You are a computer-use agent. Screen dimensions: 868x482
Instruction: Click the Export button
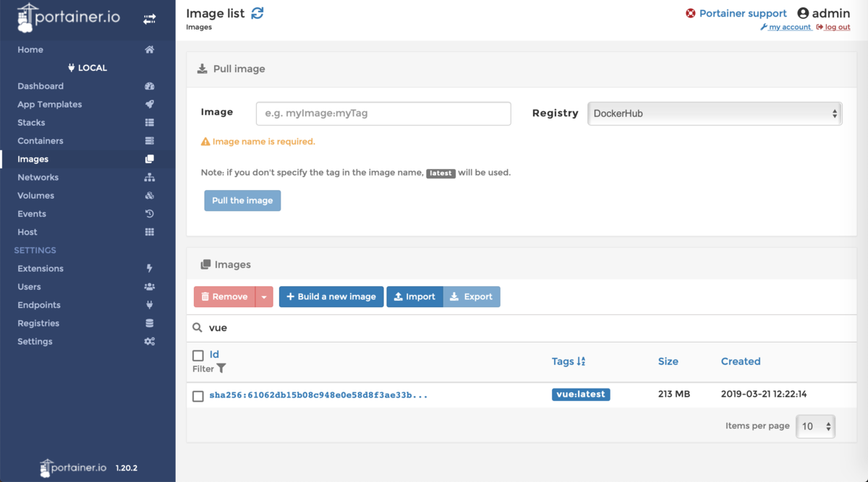[x=472, y=297]
